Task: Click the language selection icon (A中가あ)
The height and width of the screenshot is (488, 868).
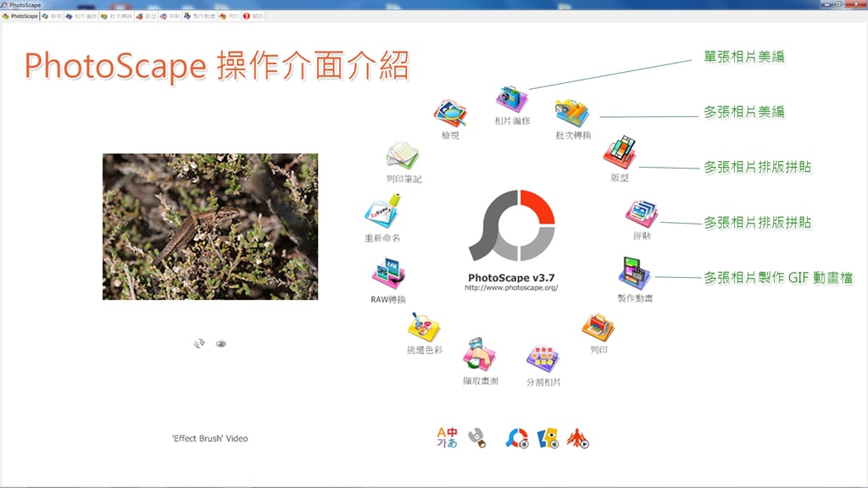Action: click(x=448, y=438)
